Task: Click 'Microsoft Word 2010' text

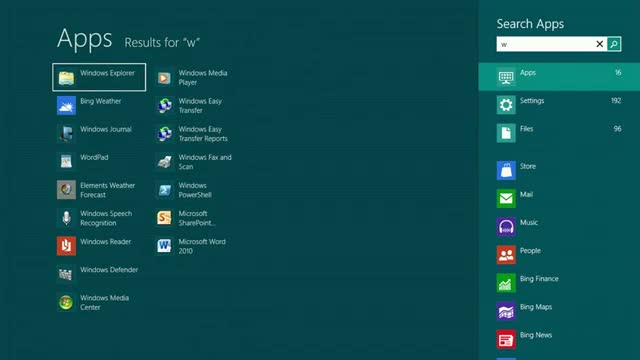Action: (202, 247)
